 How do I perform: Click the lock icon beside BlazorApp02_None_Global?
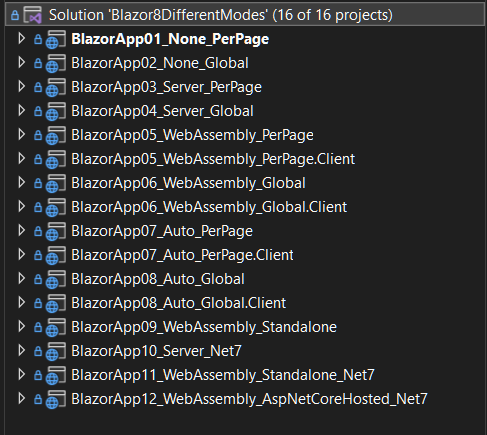pos(38,63)
